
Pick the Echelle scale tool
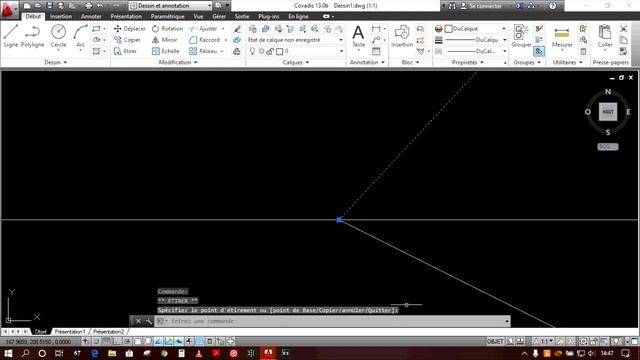165,51
